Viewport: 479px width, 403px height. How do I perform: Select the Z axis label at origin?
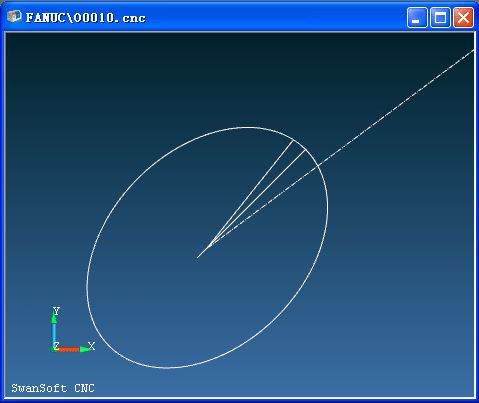point(56,346)
